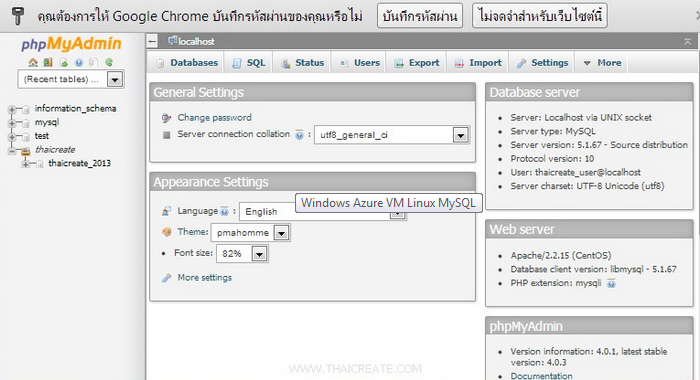Go to the Export tab
The width and height of the screenshot is (700, 380).
[417, 63]
